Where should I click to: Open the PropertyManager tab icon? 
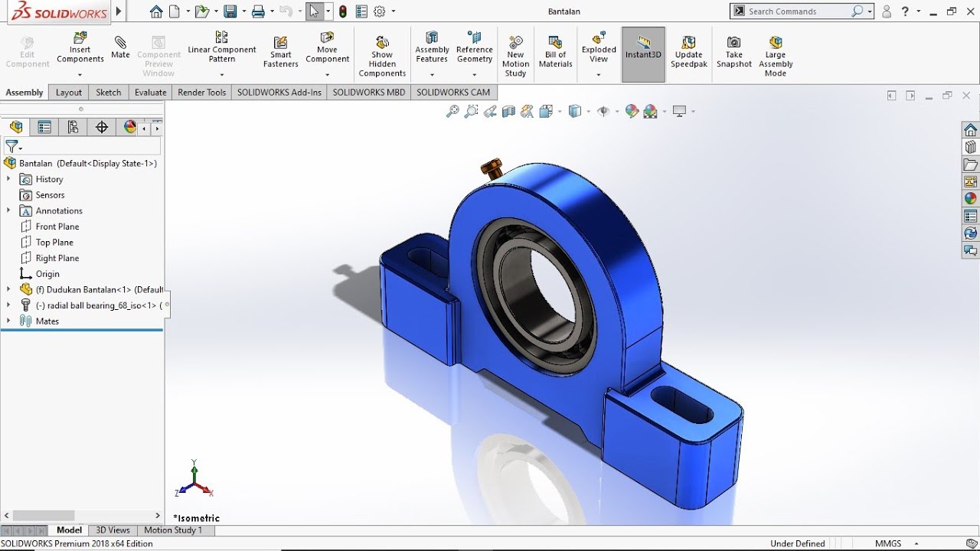coord(44,127)
